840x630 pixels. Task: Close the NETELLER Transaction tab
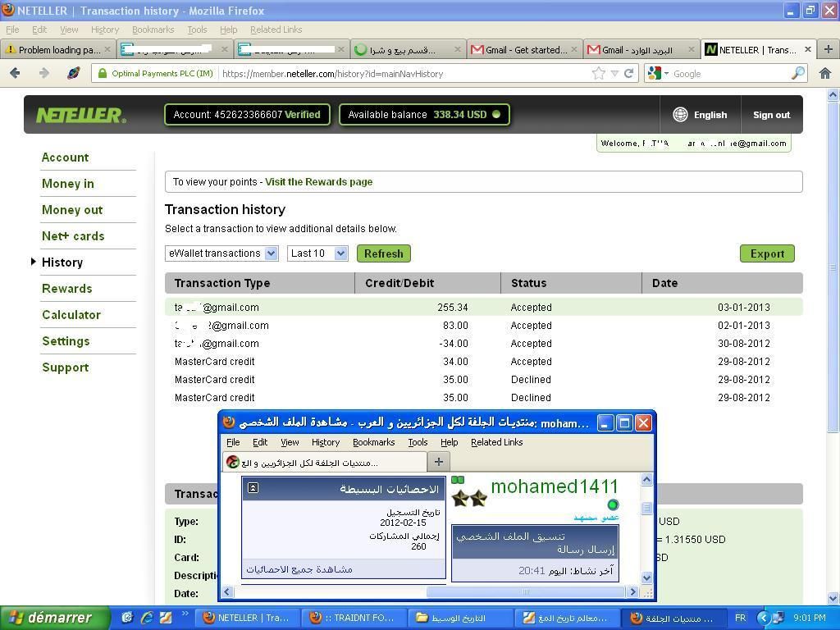click(x=808, y=49)
